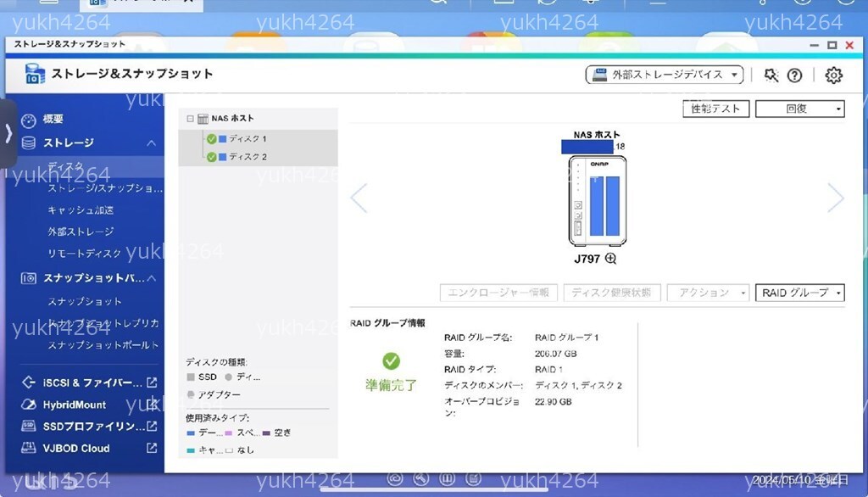The height and width of the screenshot is (497, 868).
Task: Click the magnifier icon next to J797
Action: coord(610,258)
